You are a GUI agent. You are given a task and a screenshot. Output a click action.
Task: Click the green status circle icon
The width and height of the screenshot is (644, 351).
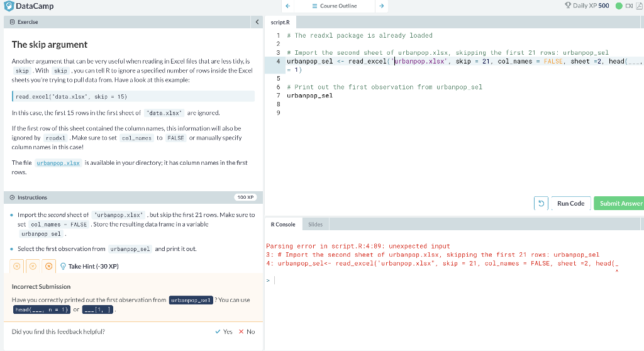click(x=619, y=6)
